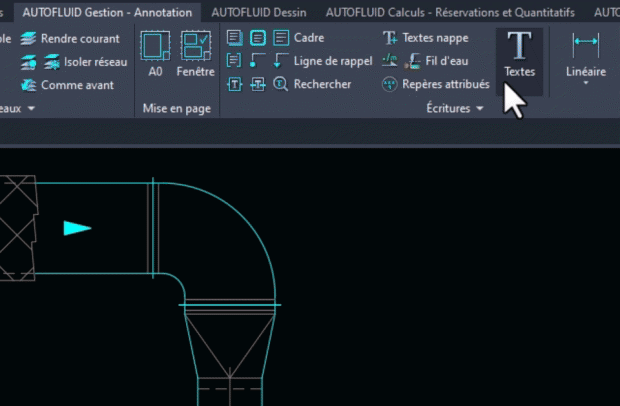This screenshot has width=620, height=406.
Task: Open the AUTOFLUID Gestion - Annotation tab
Action: [x=107, y=13]
